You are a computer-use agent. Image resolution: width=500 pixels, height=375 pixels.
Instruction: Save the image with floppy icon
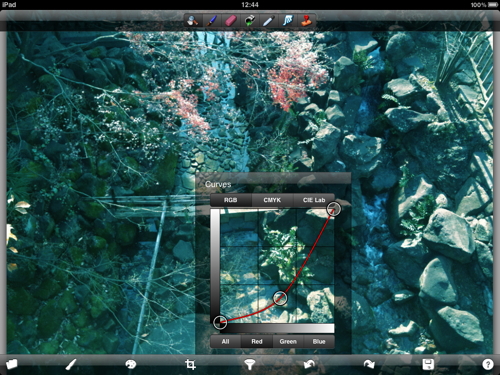(428, 364)
